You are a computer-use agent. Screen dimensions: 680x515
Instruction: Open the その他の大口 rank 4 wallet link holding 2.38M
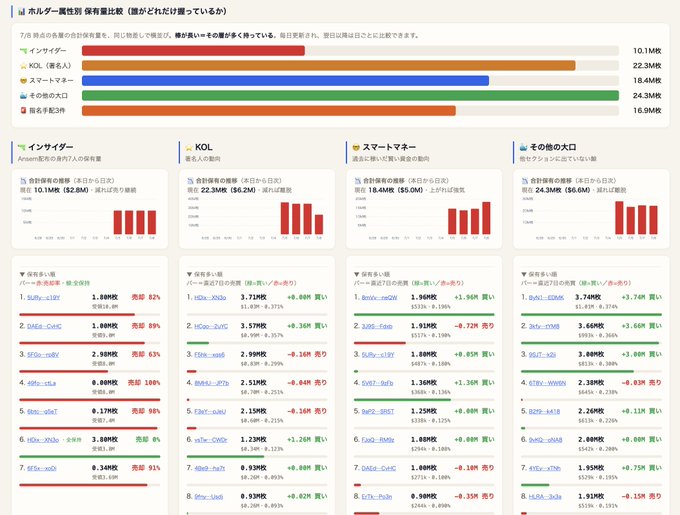547,383
